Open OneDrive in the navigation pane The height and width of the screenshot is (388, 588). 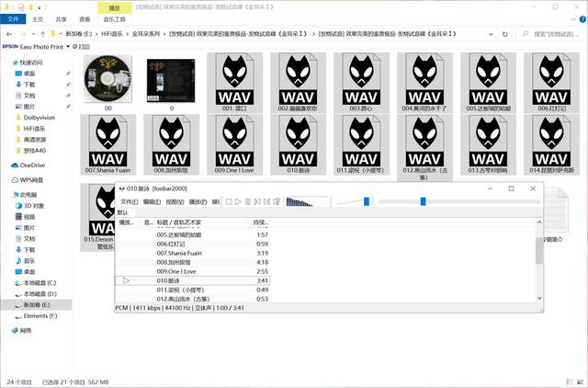point(33,165)
